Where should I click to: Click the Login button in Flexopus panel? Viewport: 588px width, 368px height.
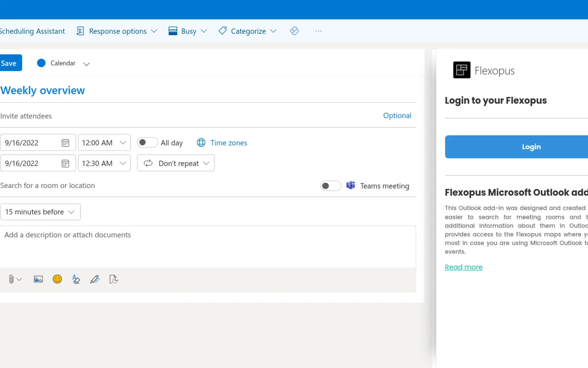pyautogui.click(x=517, y=147)
